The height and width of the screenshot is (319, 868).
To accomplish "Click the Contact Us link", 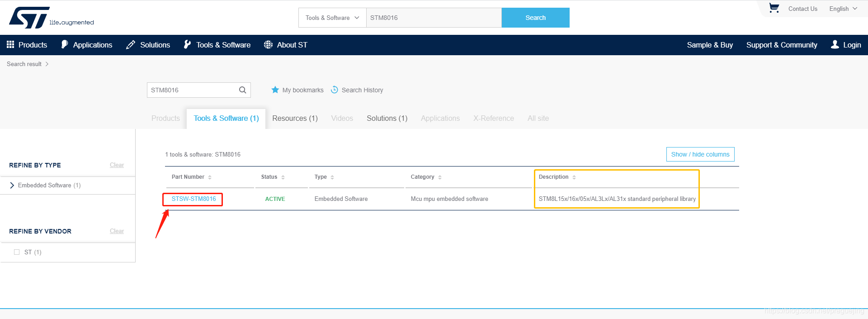I will (802, 9).
